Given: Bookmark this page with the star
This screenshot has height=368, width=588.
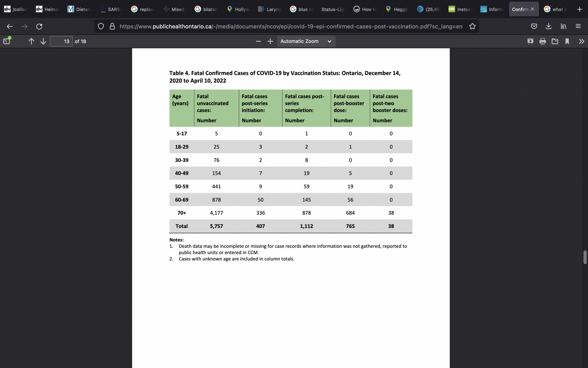Looking at the screenshot, I should point(472,26).
